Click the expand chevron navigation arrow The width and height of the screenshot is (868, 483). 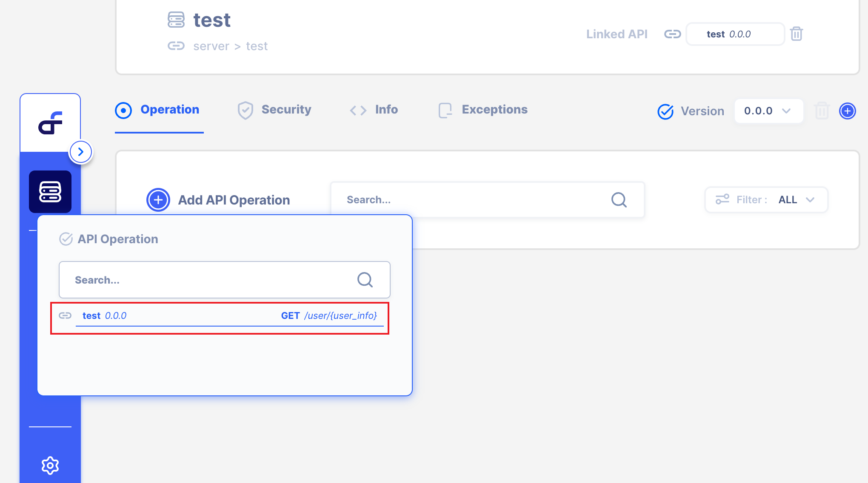click(x=81, y=152)
